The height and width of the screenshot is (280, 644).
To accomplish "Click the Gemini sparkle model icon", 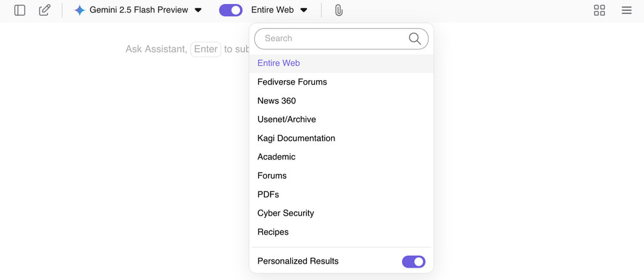I will (x=79, y=10).
